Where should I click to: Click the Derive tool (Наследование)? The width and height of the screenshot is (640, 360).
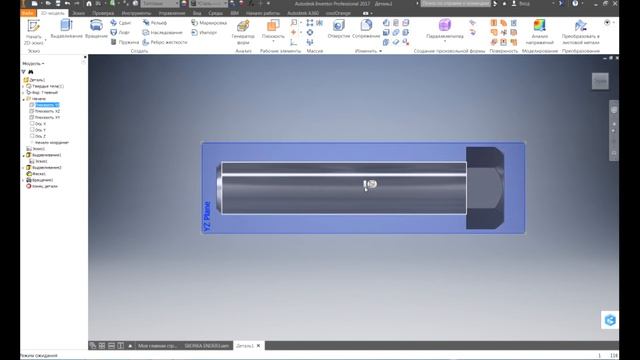pos(162,32)
